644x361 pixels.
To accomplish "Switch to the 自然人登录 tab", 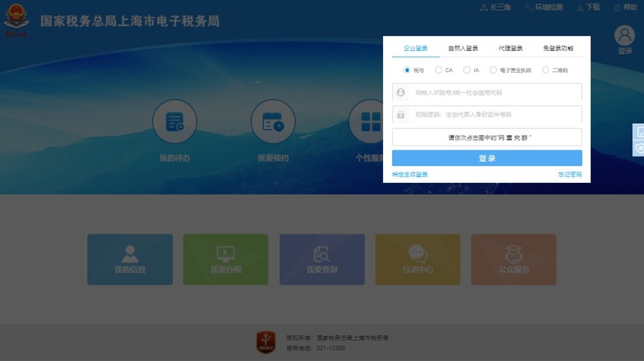I will pyautogui.click(x=463, y=48).
